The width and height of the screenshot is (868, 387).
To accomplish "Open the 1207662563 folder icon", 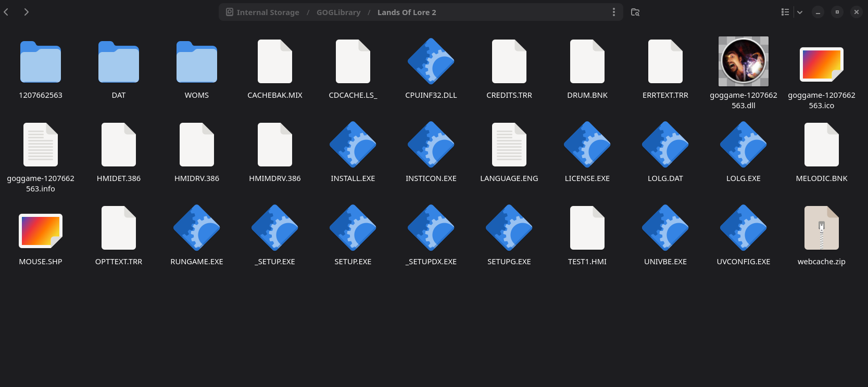I will 41,61.
